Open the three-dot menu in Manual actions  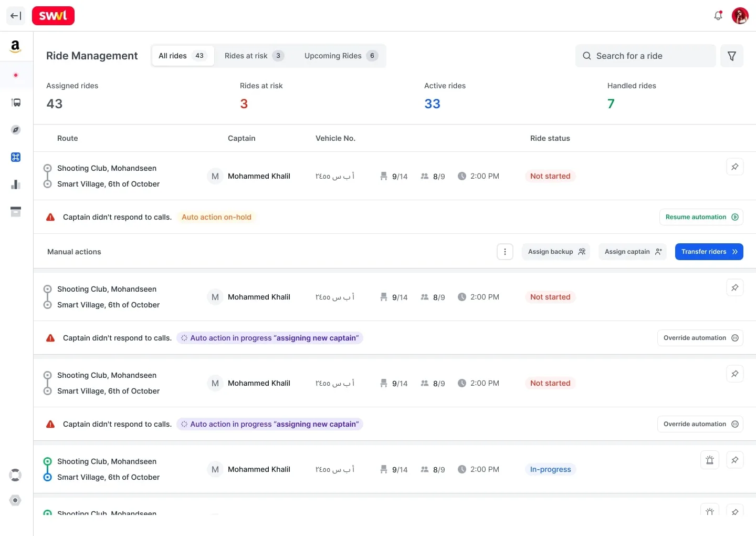coord(505,252)
